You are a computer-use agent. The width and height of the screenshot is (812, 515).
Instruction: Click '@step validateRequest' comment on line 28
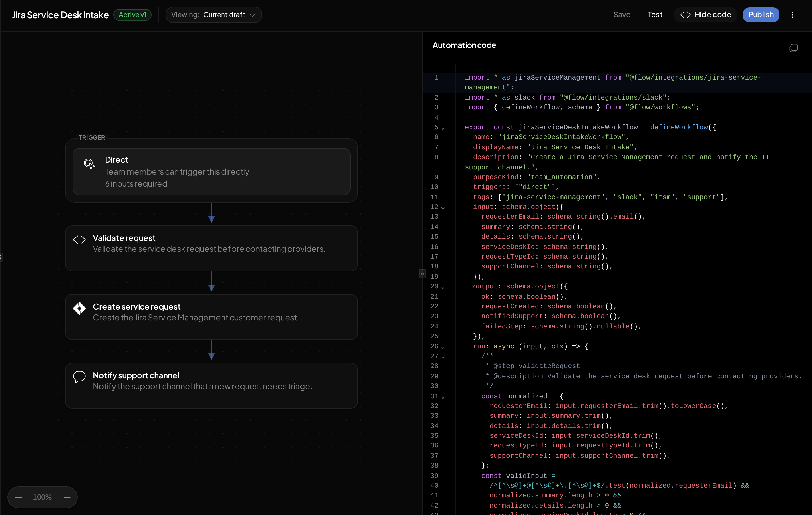point(536,366)
